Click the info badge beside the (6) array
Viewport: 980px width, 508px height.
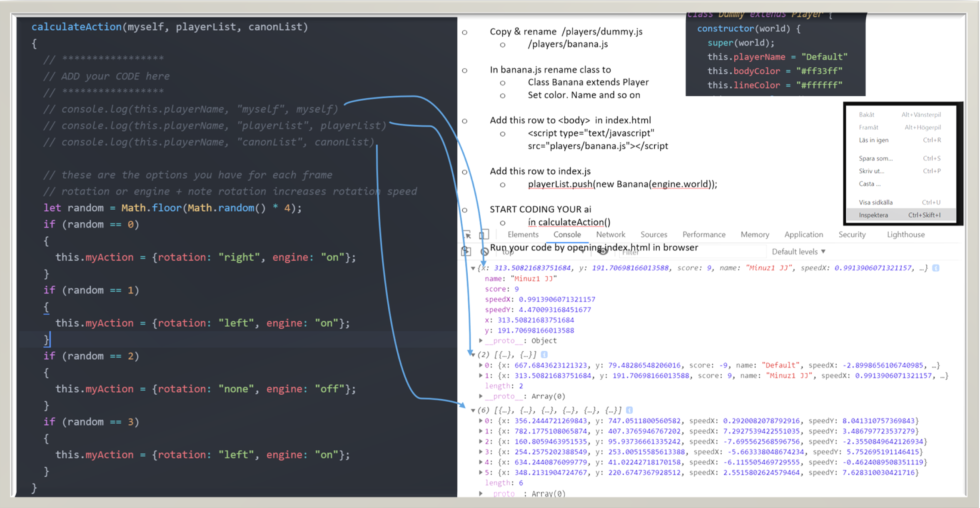629,410
